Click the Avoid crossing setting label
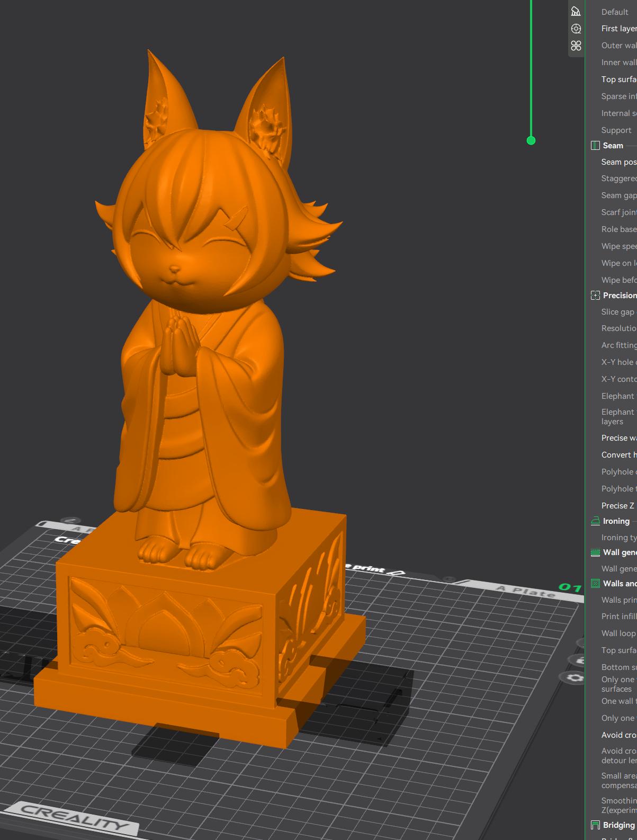 tap(618, 735)
